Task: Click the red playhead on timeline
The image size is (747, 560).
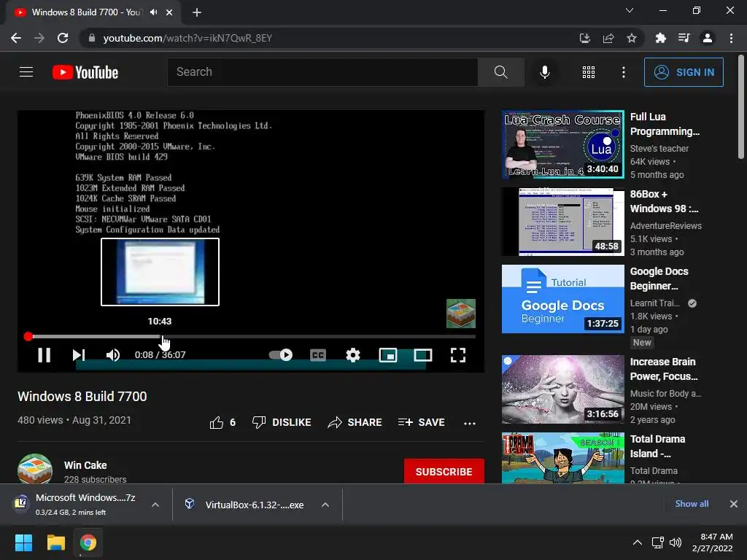Action: point(28,337)
